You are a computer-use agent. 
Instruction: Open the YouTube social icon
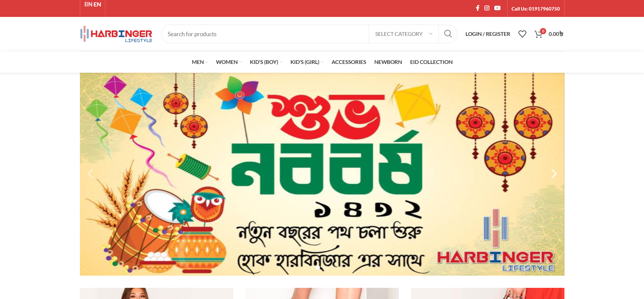[497, 8]
